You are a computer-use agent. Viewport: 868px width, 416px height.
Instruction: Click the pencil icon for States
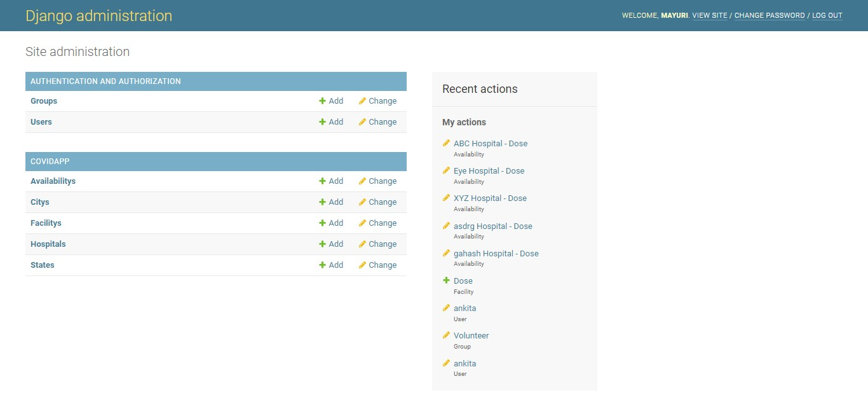[x=361, y=265]
